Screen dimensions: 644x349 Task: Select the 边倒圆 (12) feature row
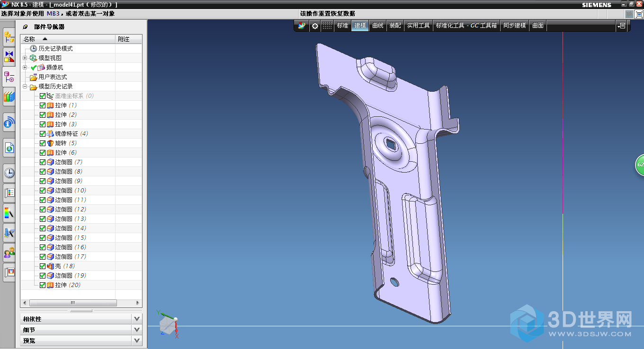pos(81,209)
